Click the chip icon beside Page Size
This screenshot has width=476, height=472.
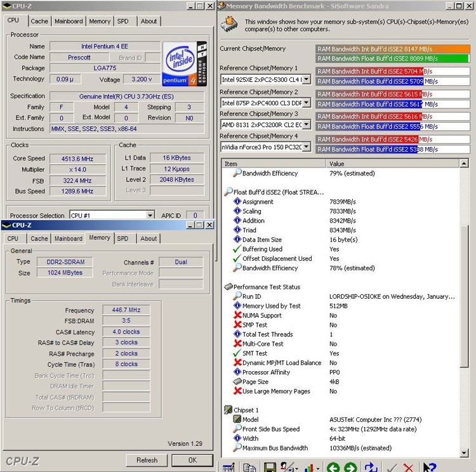237,381
